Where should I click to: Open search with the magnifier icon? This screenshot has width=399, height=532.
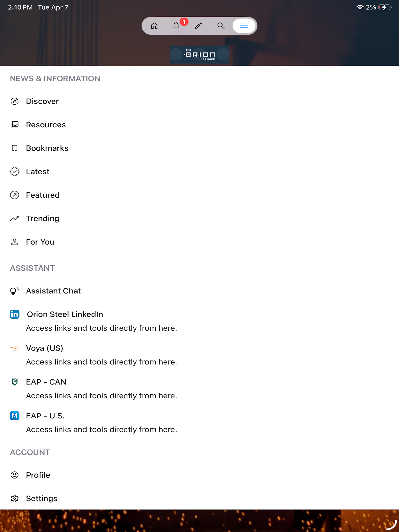point(221,26)
